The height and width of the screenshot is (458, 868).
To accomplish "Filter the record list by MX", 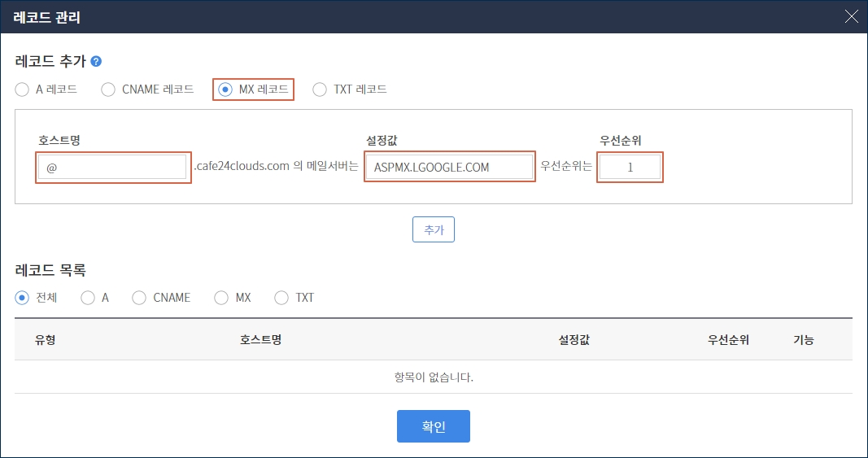I will (x=221, y=298).
